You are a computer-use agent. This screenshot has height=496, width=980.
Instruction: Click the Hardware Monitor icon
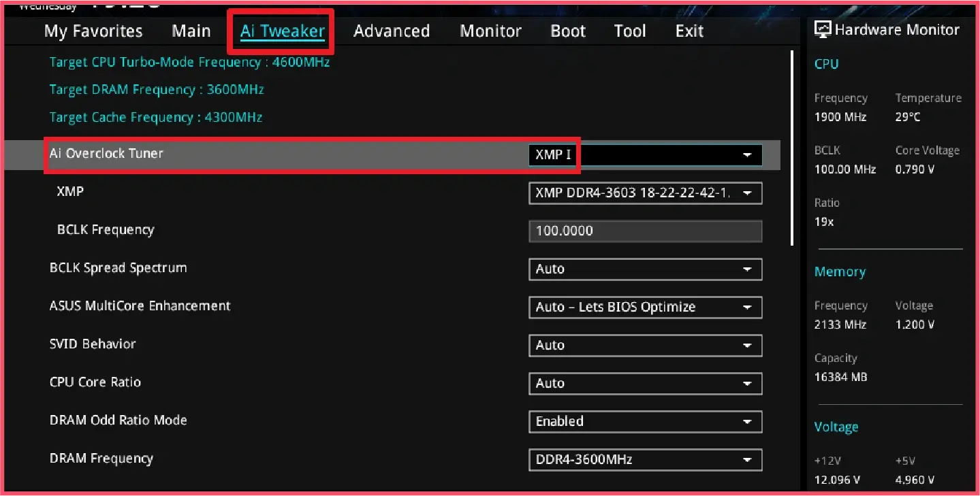(x=823, y=29)
